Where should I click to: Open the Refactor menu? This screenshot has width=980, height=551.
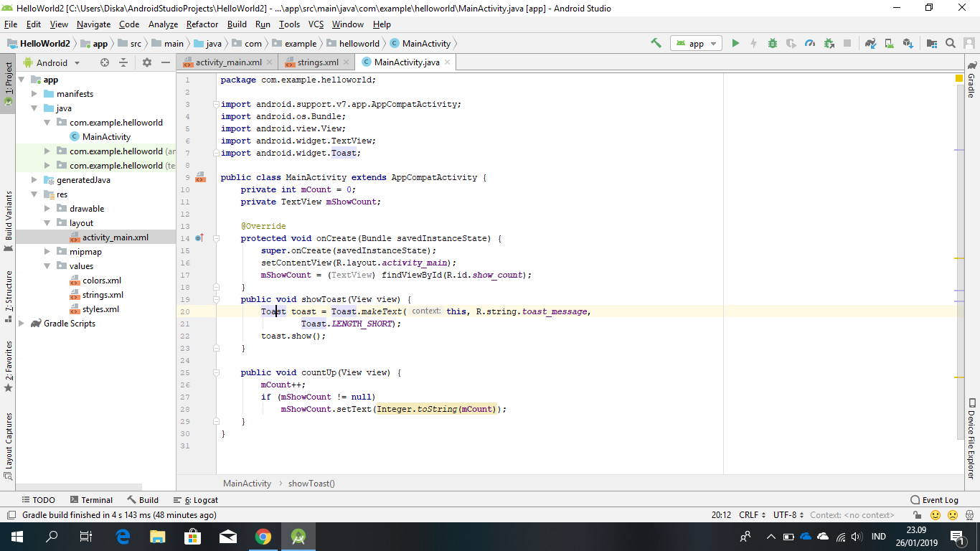click(202, 24)
